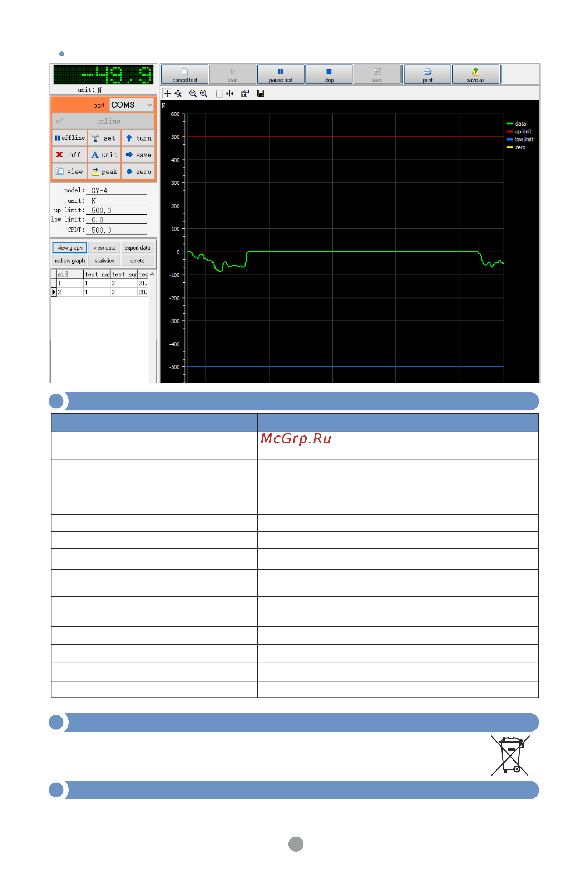
Task: Click the cancel test button
Action: pyautogui.click(x=184, y=74)
